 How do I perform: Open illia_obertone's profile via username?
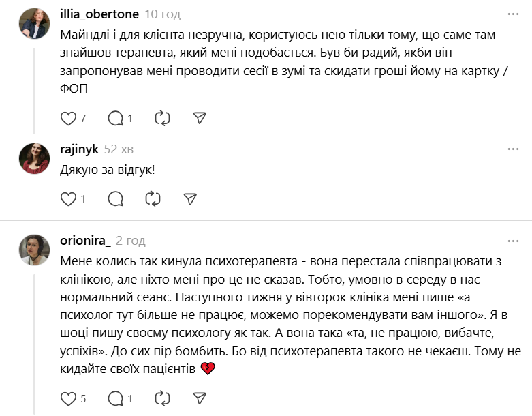click(99, 14)
